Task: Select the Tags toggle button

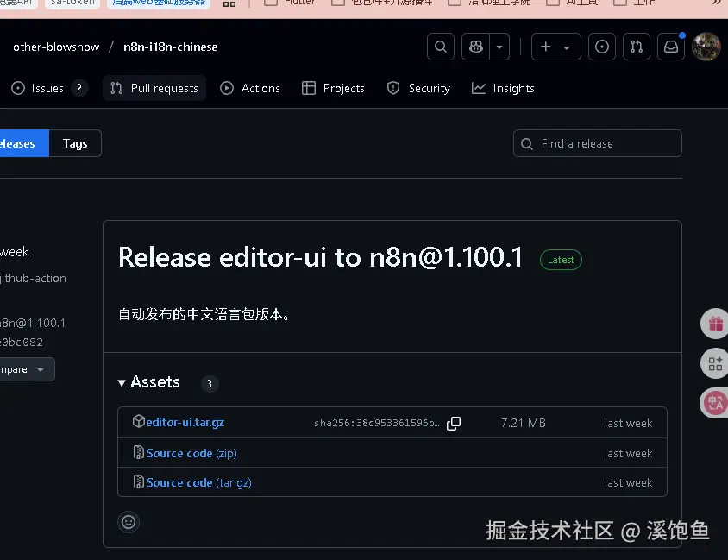Action: (75, 143)
